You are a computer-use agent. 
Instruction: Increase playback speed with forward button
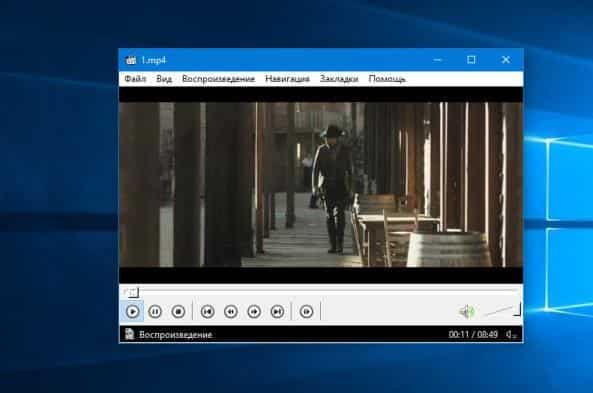click(254, 312)
